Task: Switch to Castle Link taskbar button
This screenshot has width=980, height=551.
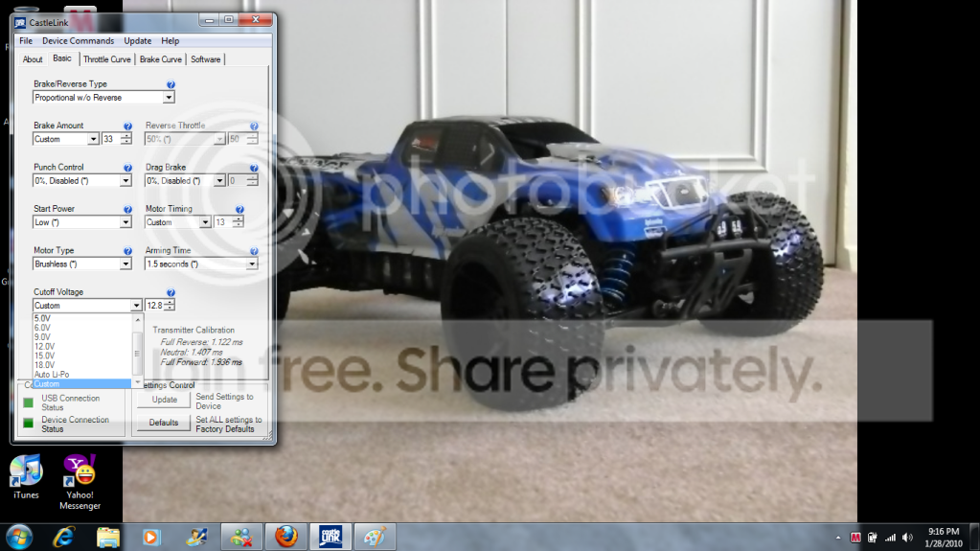Action: pyautogui.click(x=330, y=538)
